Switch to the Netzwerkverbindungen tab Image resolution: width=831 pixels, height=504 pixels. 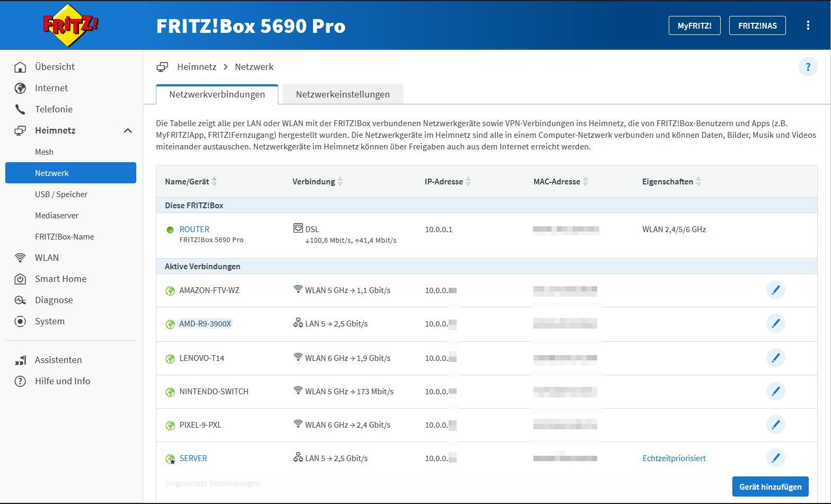(217, 94)
